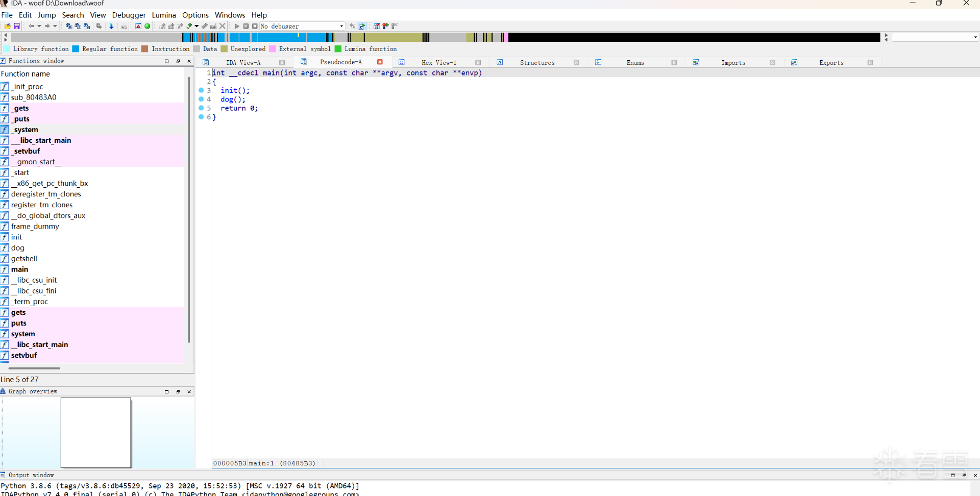Click the green circle toolbar icon
The height and width of the screenshot is (496, 980).
pos(148,26)
